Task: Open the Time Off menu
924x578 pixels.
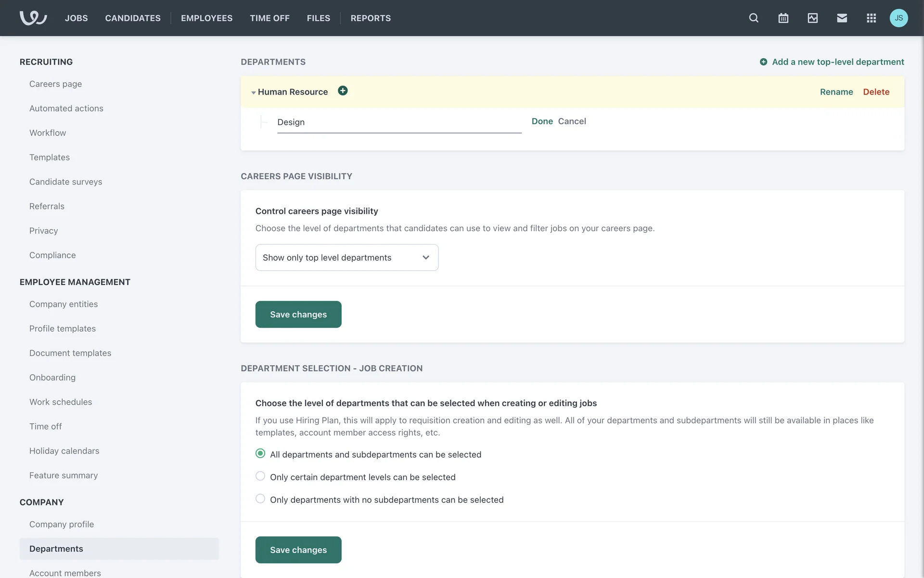Action: 269,18
